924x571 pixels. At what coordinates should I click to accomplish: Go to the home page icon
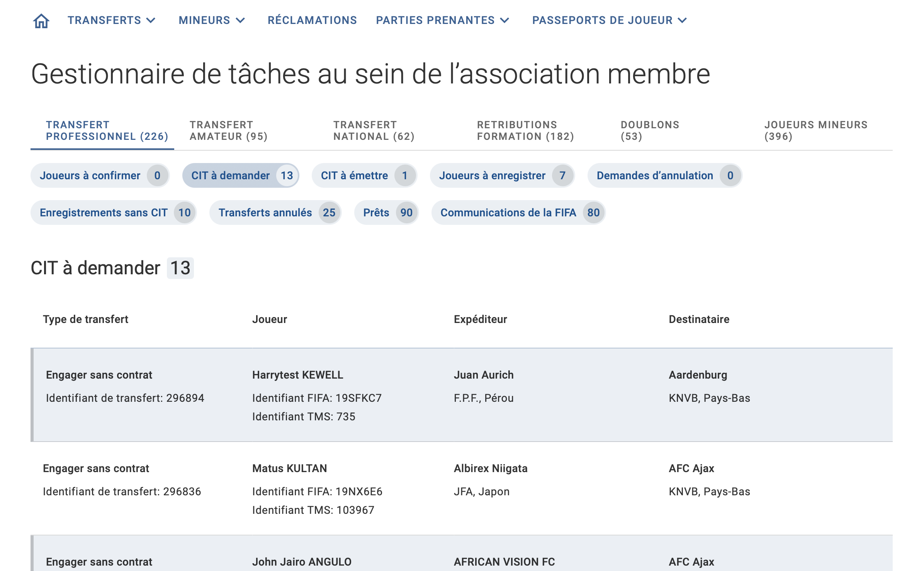(41, 20)
